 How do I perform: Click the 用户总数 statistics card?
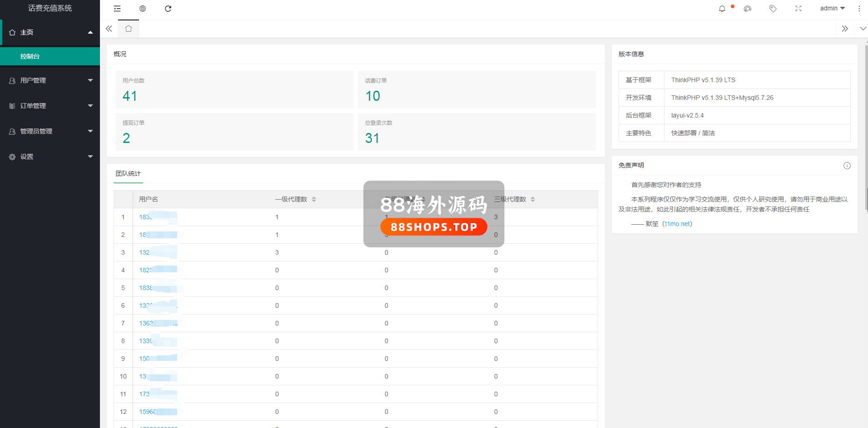coord(234,89)
